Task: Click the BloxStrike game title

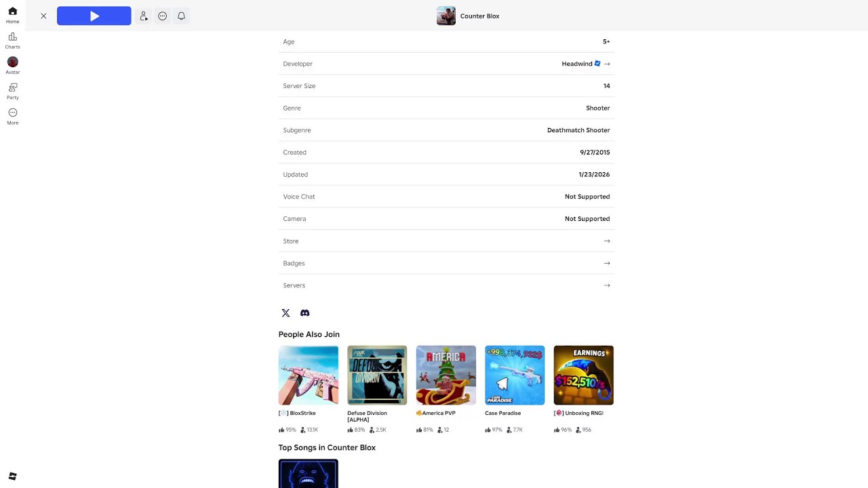Action: click(x=297, y=413)
